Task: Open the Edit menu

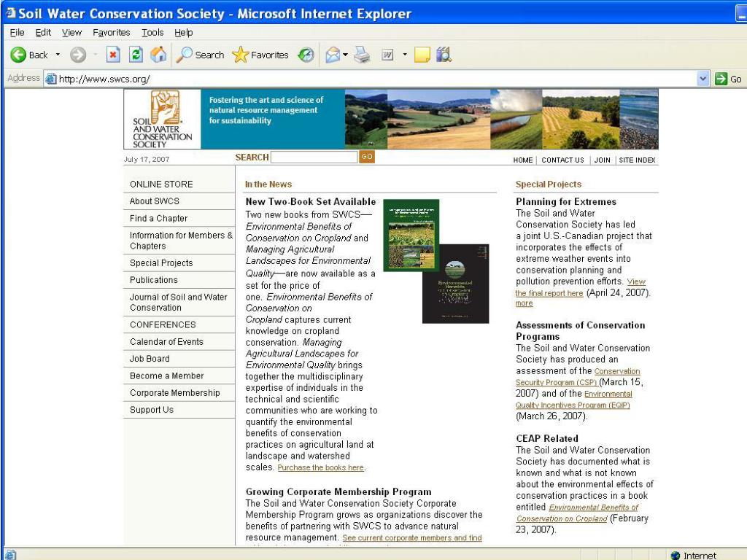Action: (43, 32)
